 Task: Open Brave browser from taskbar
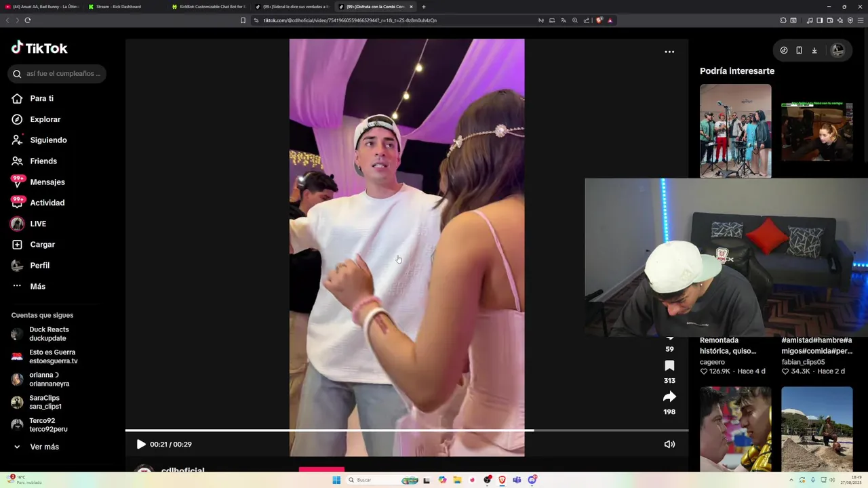pos(502,480)
